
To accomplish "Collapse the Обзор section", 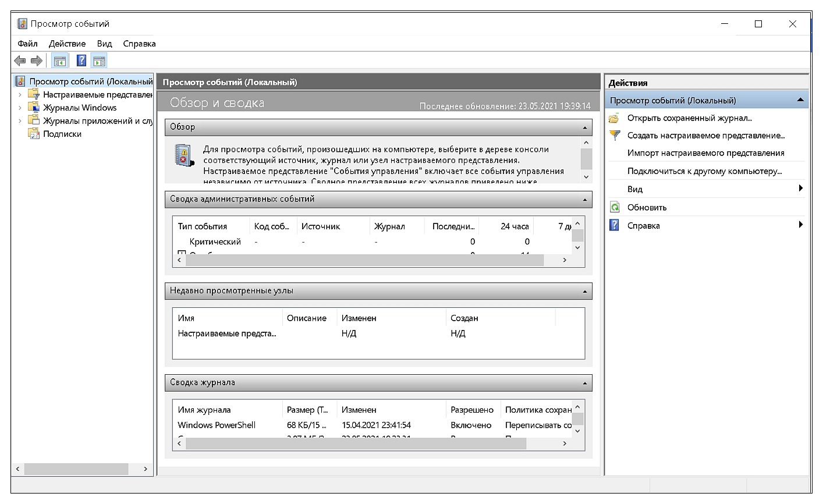I will coord(585,127).
